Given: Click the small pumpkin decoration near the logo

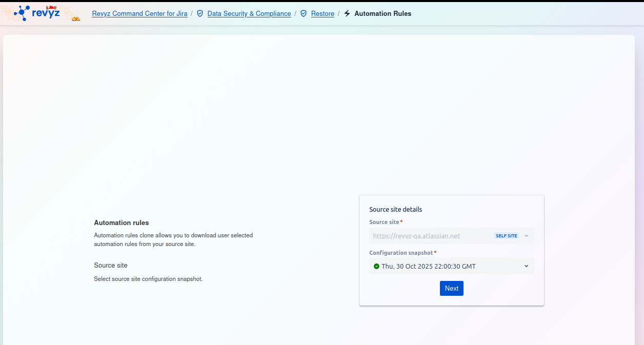Looking at the screenshot, I should pyautogui.click(x=76, y=19).
